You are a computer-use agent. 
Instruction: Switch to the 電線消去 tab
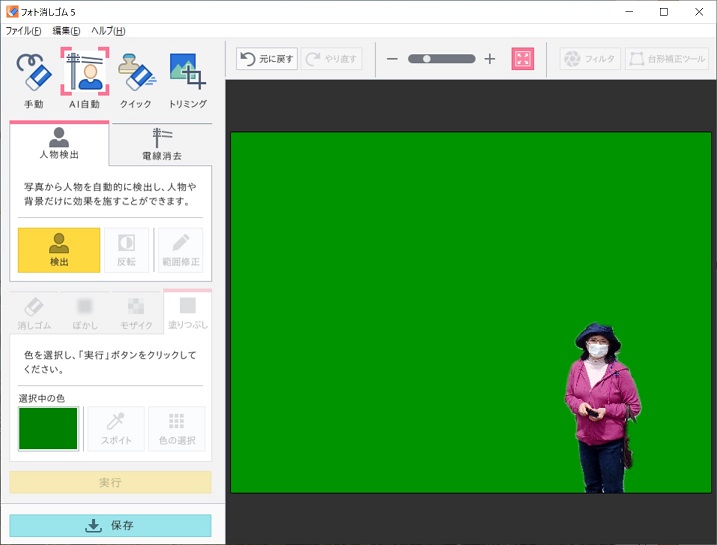[x=162, y=144]
